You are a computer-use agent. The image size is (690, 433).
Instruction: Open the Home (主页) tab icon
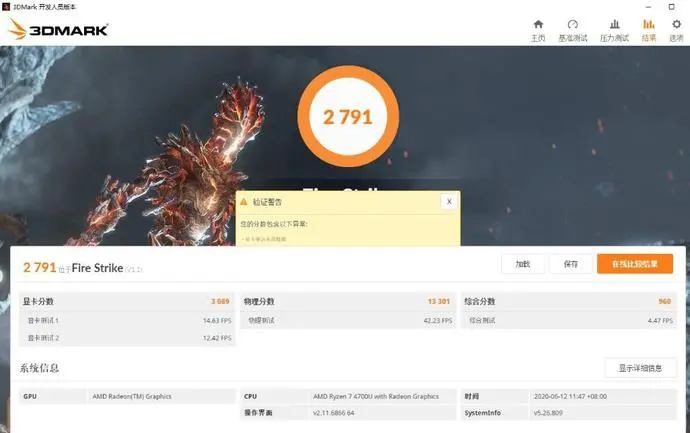coord(538,24)
